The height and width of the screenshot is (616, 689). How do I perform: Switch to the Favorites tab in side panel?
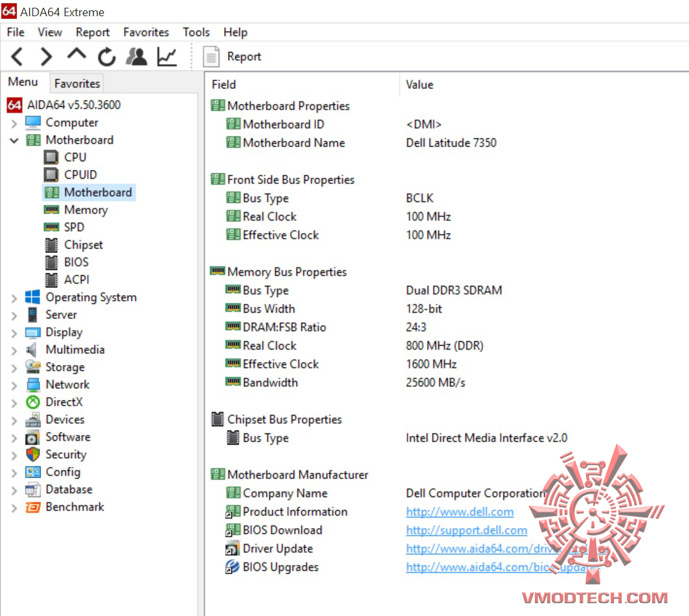77,83
